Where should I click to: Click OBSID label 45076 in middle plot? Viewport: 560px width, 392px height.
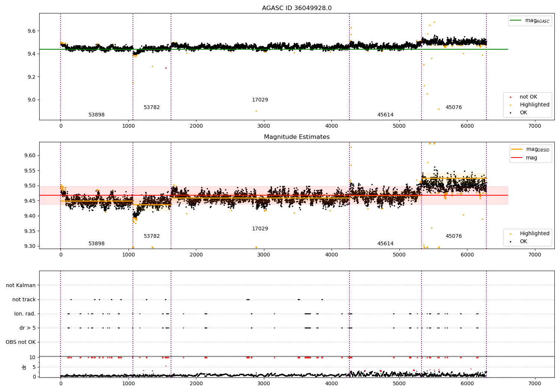[x=454, y=236]
